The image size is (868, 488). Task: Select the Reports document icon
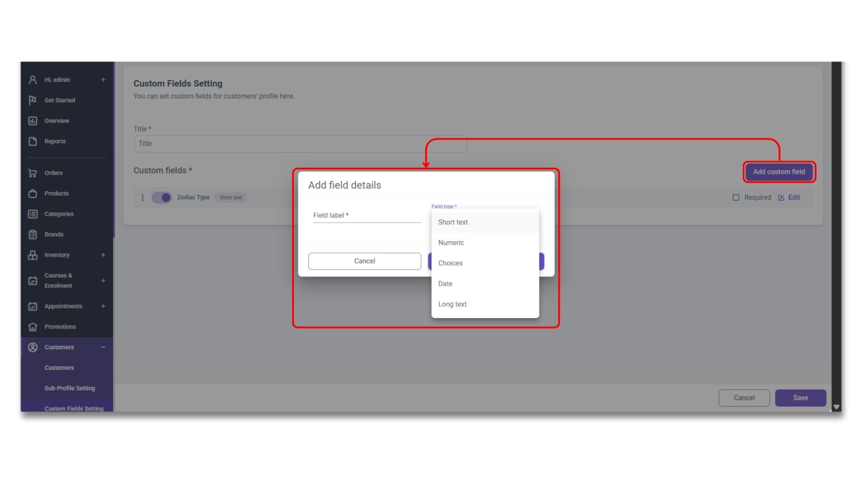(33, 141)
